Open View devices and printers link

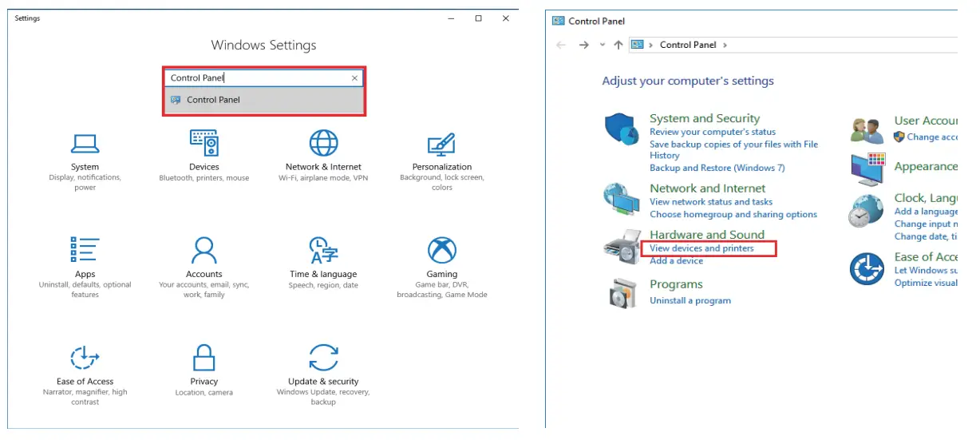click(x=701, y=248)
